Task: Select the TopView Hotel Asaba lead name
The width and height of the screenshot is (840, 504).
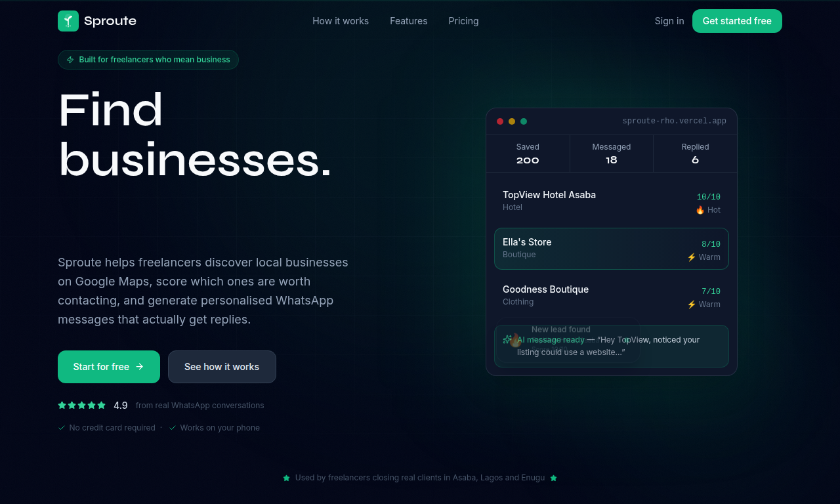Action: 549,195
